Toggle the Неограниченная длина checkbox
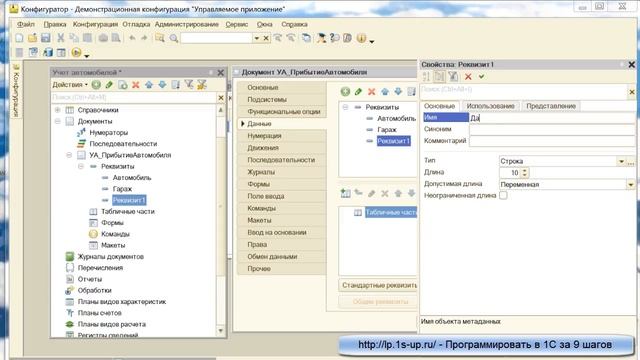This screenshot has height=360, width=640. (503, 195)
